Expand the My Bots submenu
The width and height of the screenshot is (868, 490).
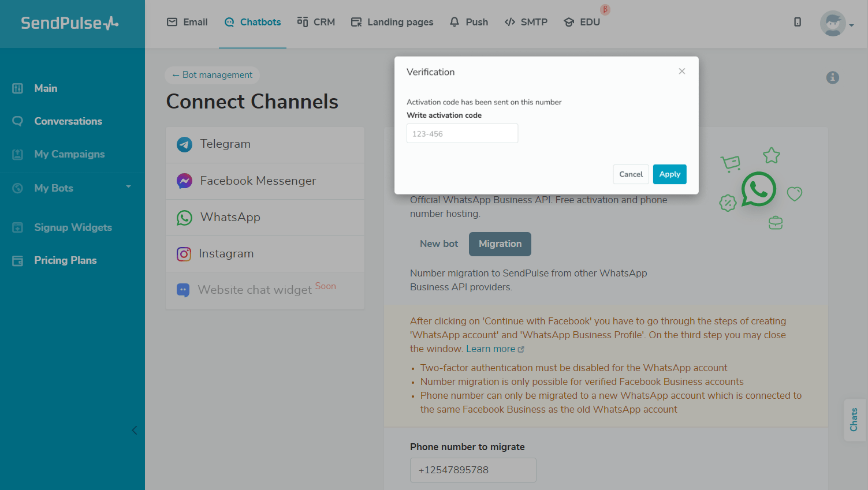(x=128, y=187)
